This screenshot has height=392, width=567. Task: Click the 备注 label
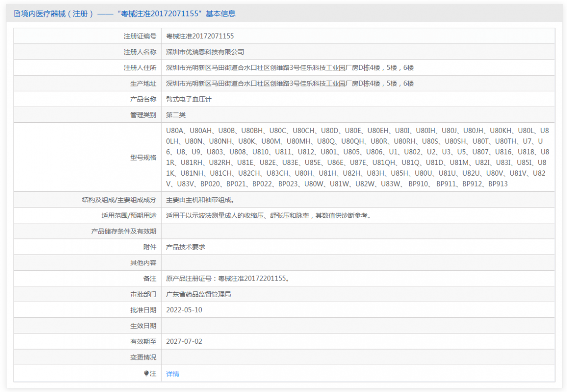(x=150, y=279)
